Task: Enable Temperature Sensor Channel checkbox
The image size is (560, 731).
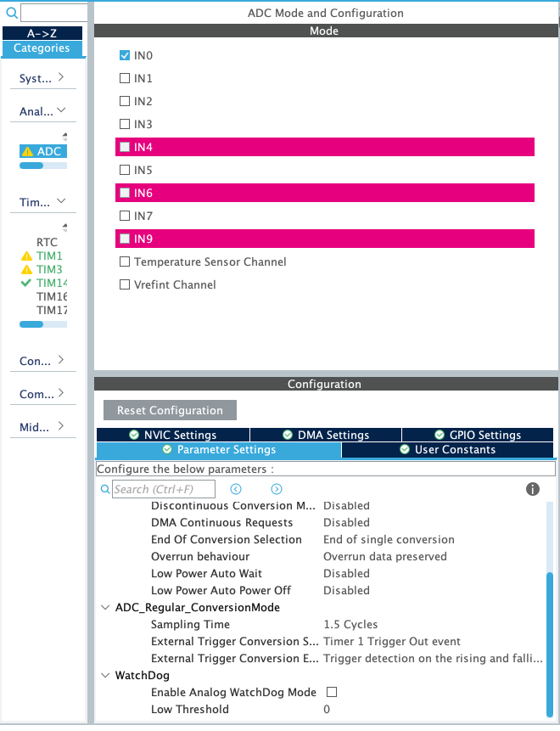Action: (x=125, y=261)
